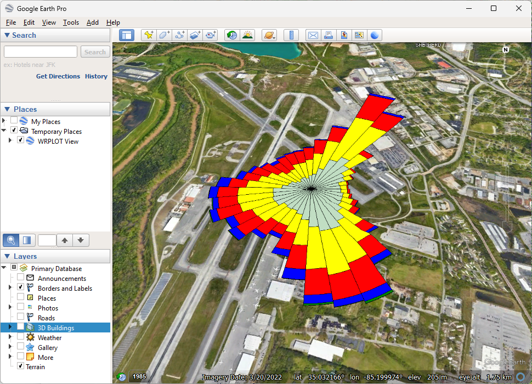
Task: Select the ruler measurement tool
Action: [x=291, y=35]
